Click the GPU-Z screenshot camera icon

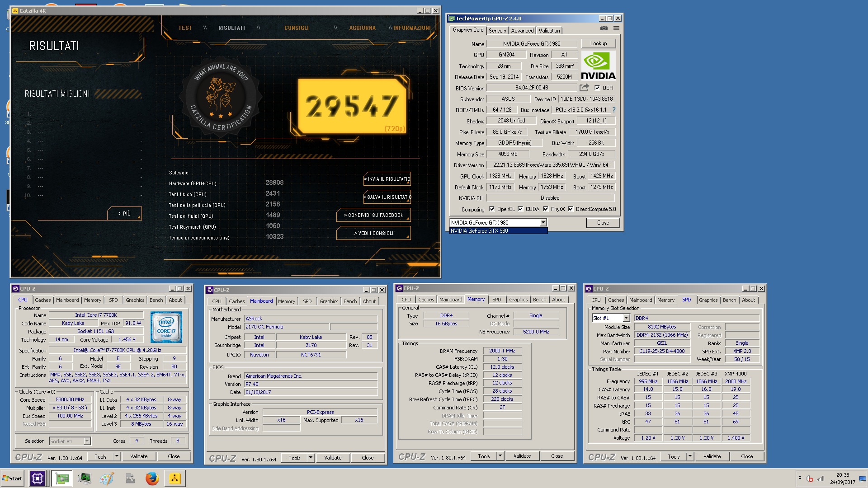(x=604, y=28)
